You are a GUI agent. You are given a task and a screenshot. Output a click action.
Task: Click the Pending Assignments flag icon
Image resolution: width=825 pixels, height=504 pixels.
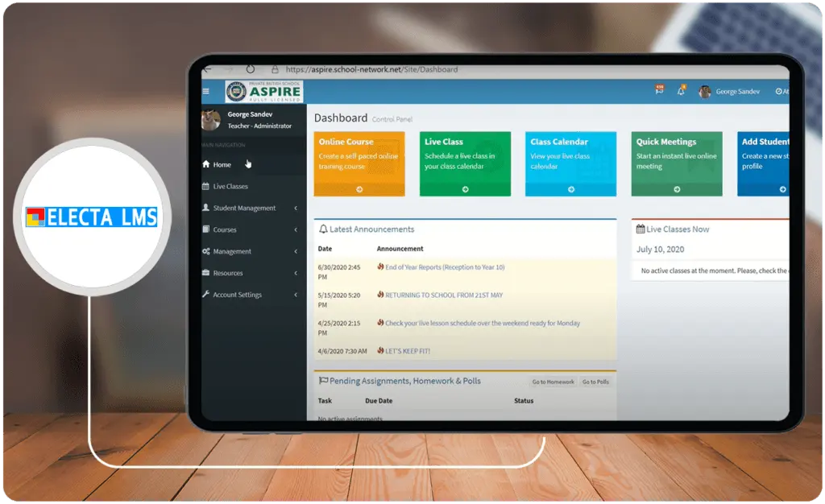pyautogui.click(x=323, y=381)
